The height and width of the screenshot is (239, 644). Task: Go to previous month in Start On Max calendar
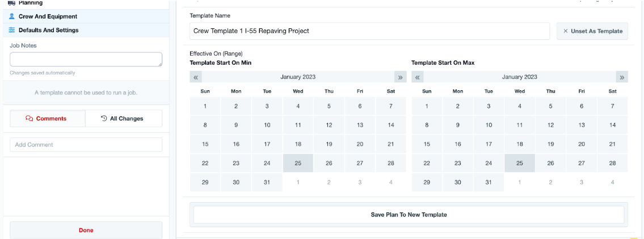418,77
